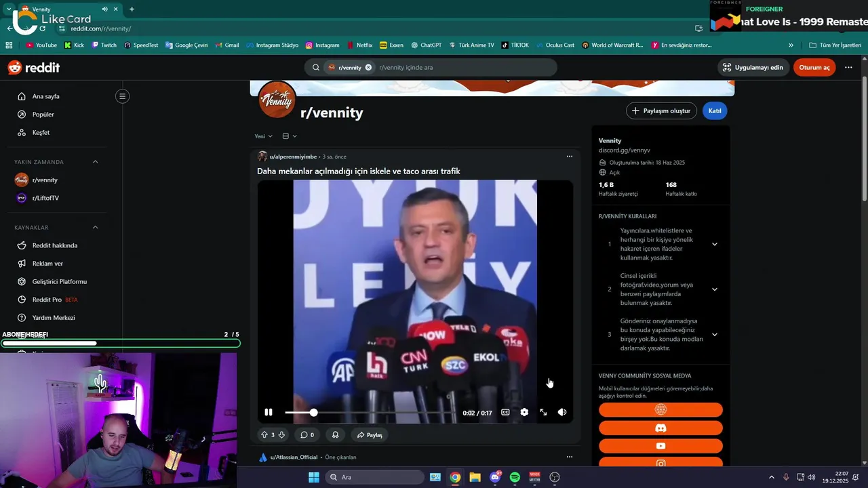Expand rule 3 about onaylanmayan gönderi
The image size is (868, 488).
click(714, 335)
